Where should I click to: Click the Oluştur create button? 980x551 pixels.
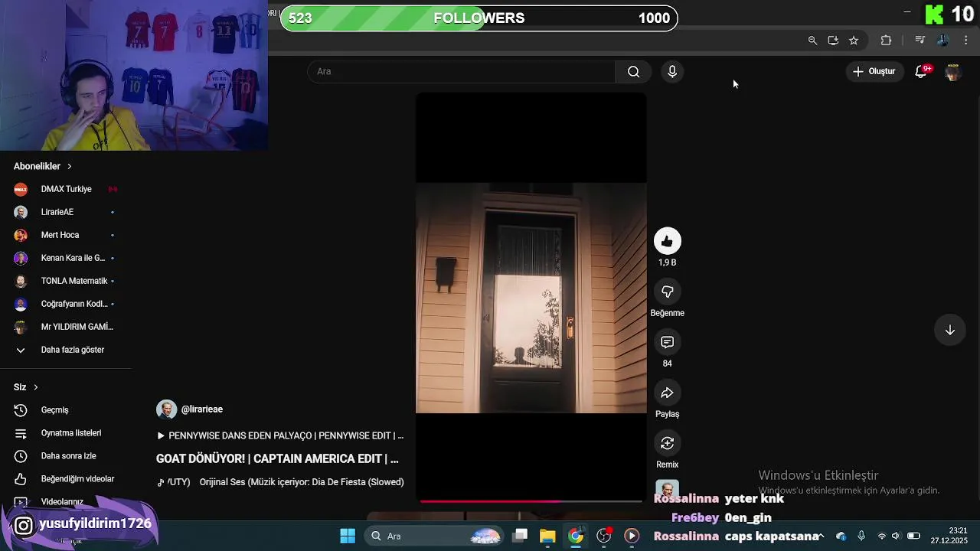[874, 71]
